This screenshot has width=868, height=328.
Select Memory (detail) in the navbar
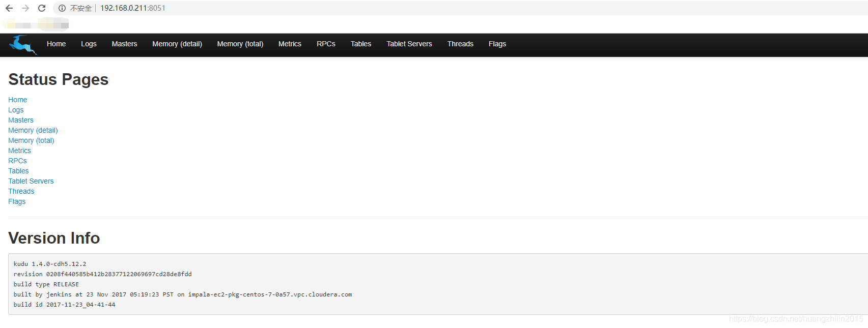pos(177,44)
